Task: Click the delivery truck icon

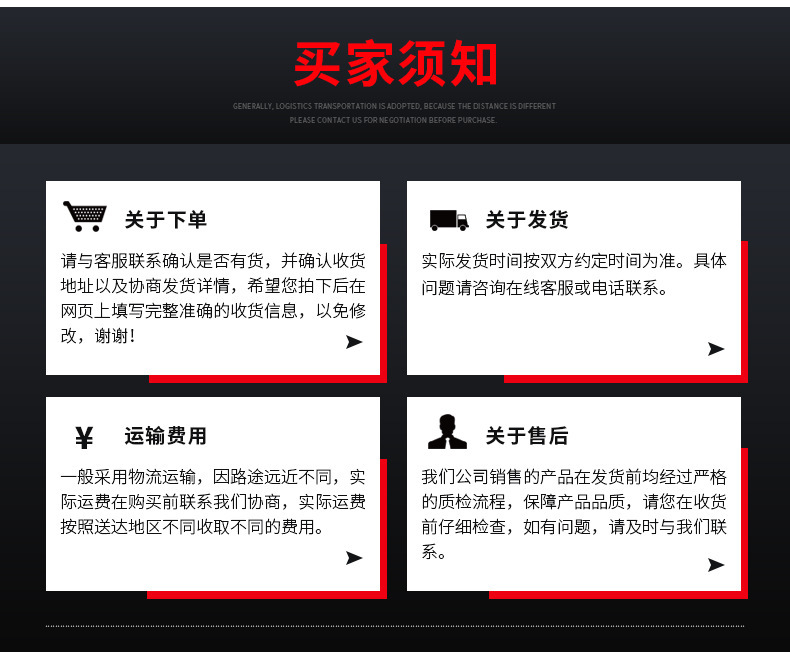Action: [449, 220]
